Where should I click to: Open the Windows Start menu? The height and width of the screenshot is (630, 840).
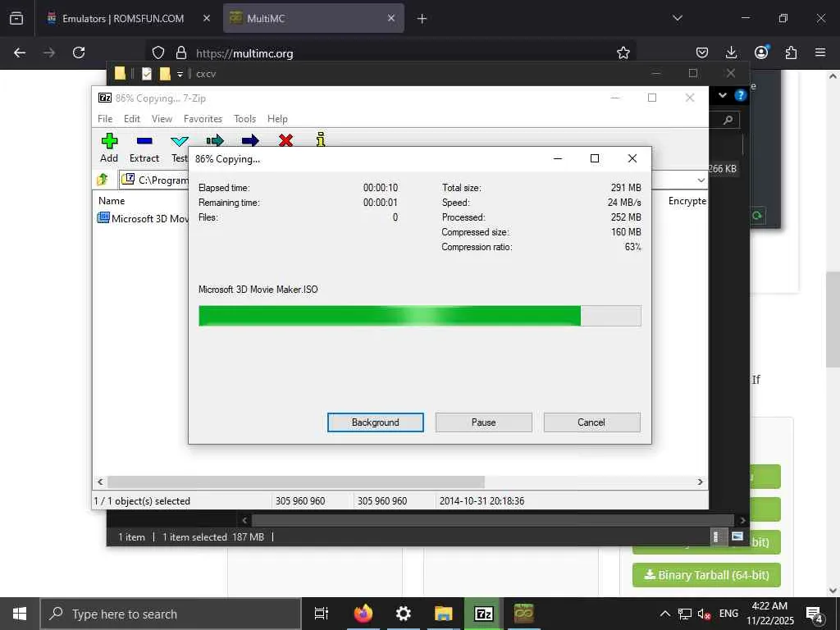pyautogui.click(x=20, y=614)
